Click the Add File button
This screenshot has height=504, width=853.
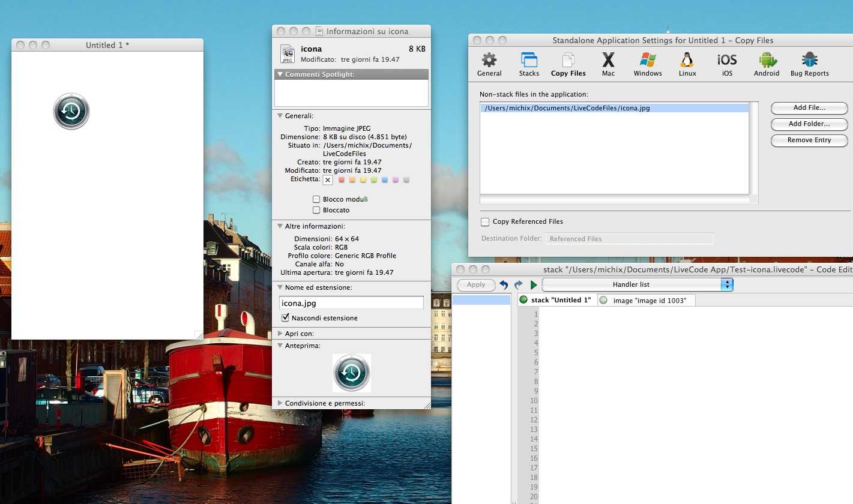(809, 108)
